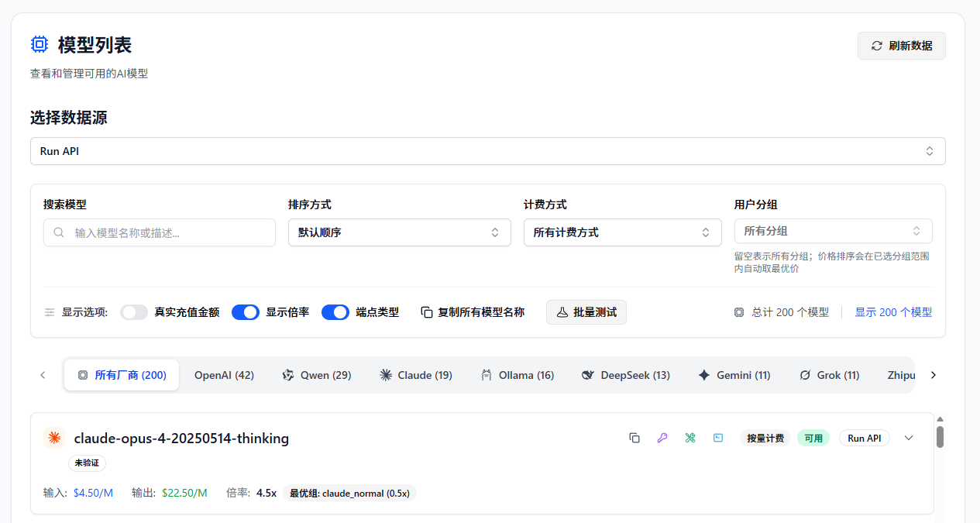Open the 所有计费方式 billing dropdown

[x=622, y=232]
